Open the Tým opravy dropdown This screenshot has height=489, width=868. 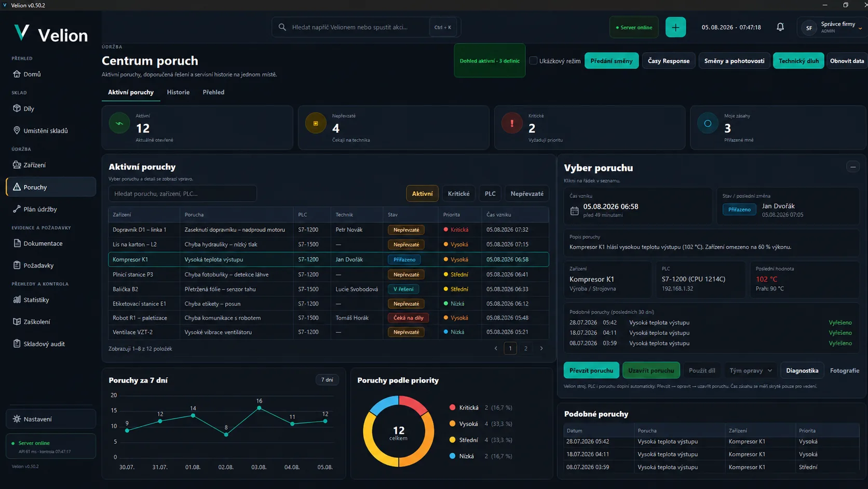750,371
